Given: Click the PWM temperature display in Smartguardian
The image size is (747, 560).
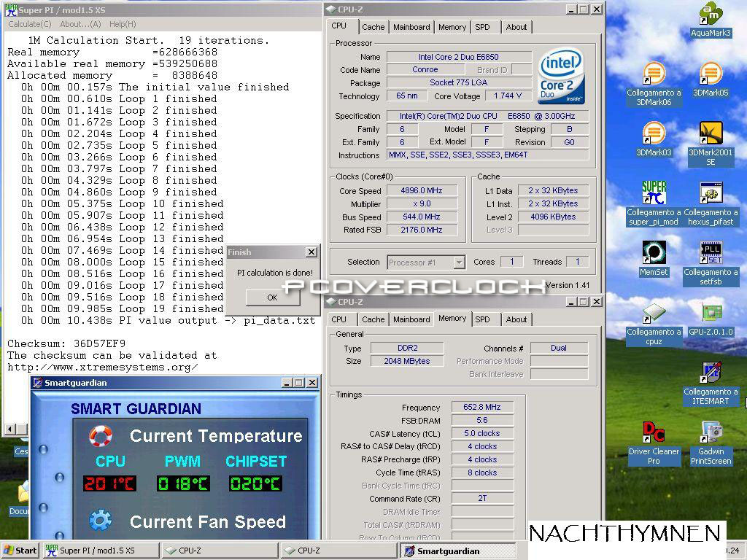Looking at the screenshot, I should pos(183,484).
